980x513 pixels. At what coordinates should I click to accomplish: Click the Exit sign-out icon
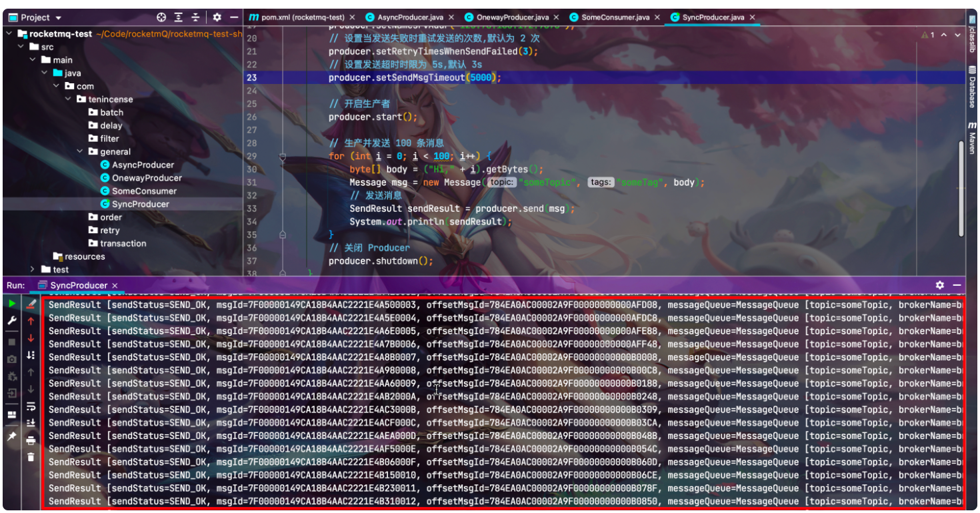pyautogui.click(x=12, y=393)
